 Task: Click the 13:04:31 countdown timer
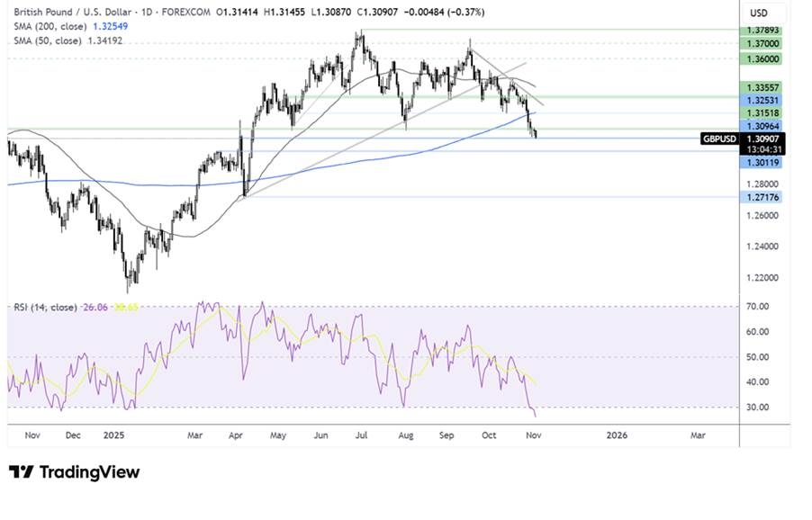762,149
